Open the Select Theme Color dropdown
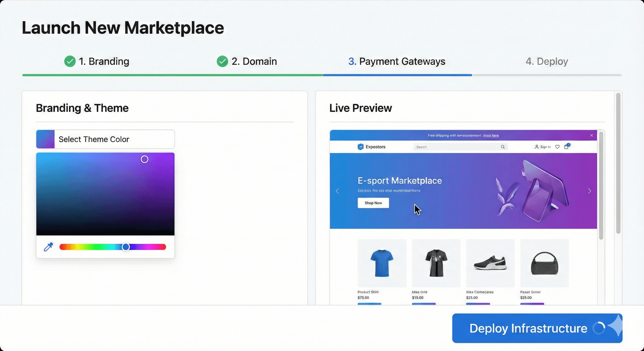This screenshot has width=644, height=351. pyautogui.click(x=105, y=139)
